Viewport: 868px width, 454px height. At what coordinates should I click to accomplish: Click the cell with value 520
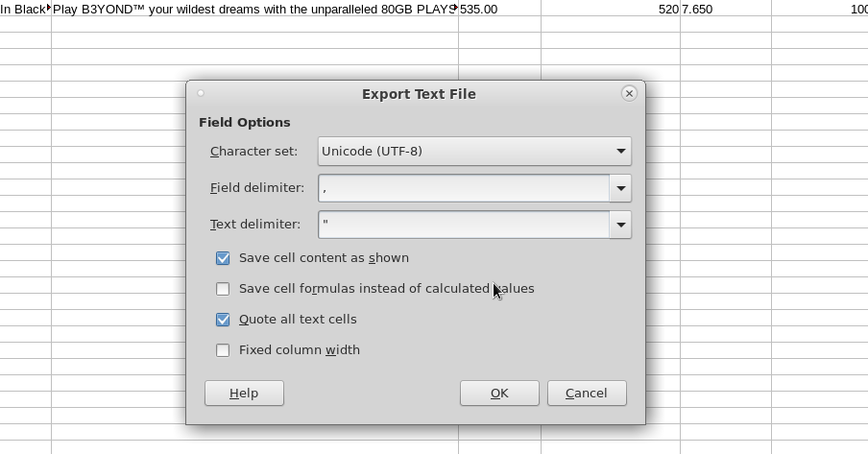coord(611,9)
